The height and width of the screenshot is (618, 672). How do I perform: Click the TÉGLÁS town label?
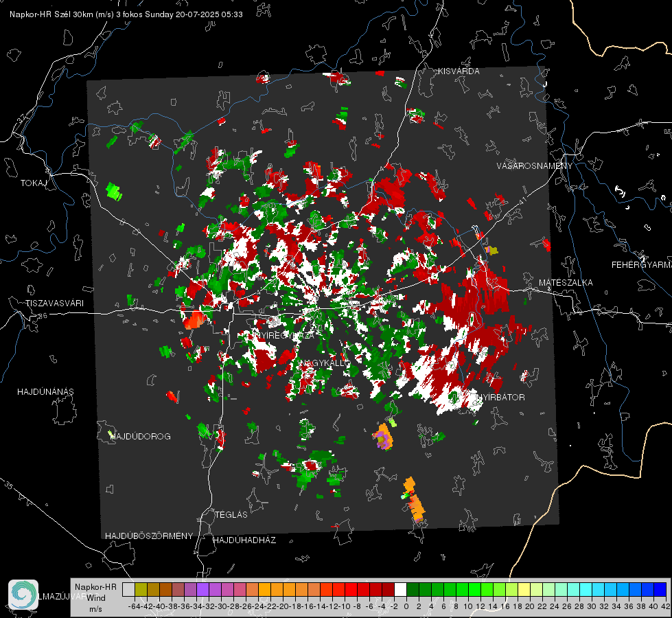[231, 514]
